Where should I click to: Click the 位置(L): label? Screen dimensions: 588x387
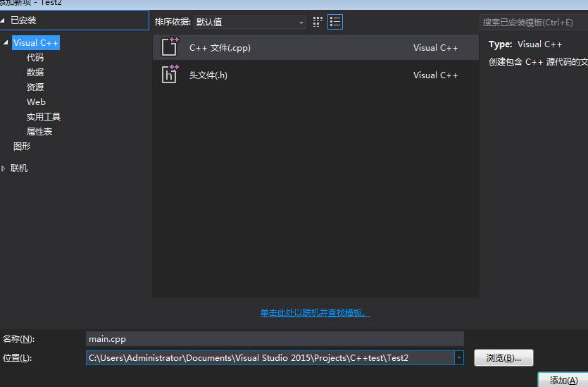[17, 357]
